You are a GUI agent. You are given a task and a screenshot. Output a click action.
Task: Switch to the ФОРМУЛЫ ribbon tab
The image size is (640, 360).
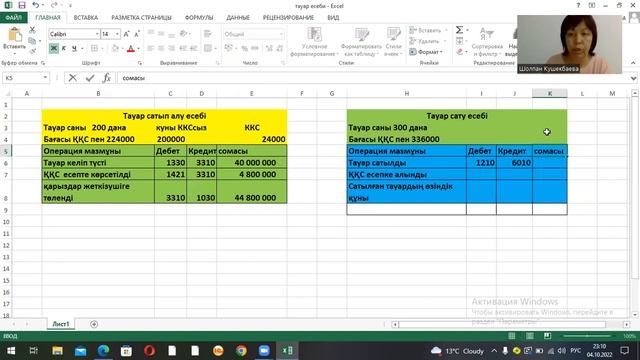point(199,18)
